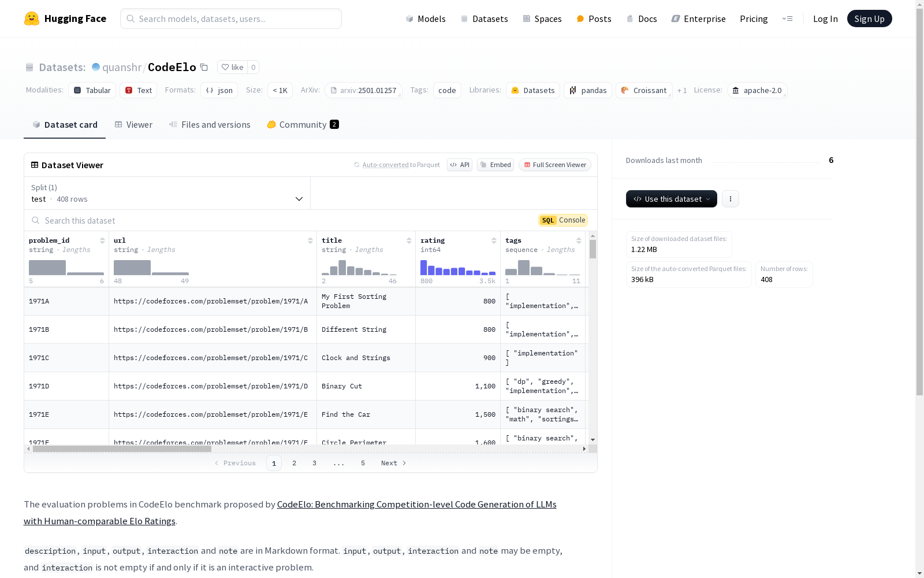
Task: Click the < 1K size tag
Action: point(280,90)
